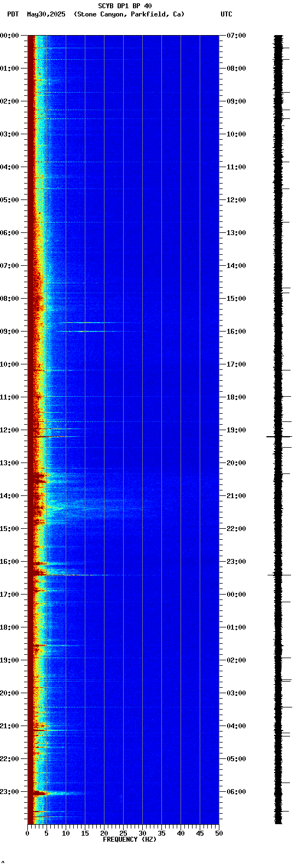
Task: Click the frequency axis label '50'
Action: (219, 833)
